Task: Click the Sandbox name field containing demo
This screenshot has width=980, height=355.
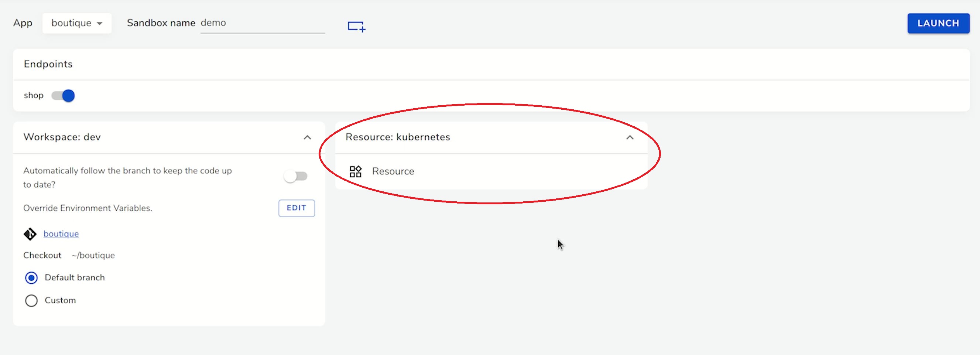Action: (x=263, y=23)
